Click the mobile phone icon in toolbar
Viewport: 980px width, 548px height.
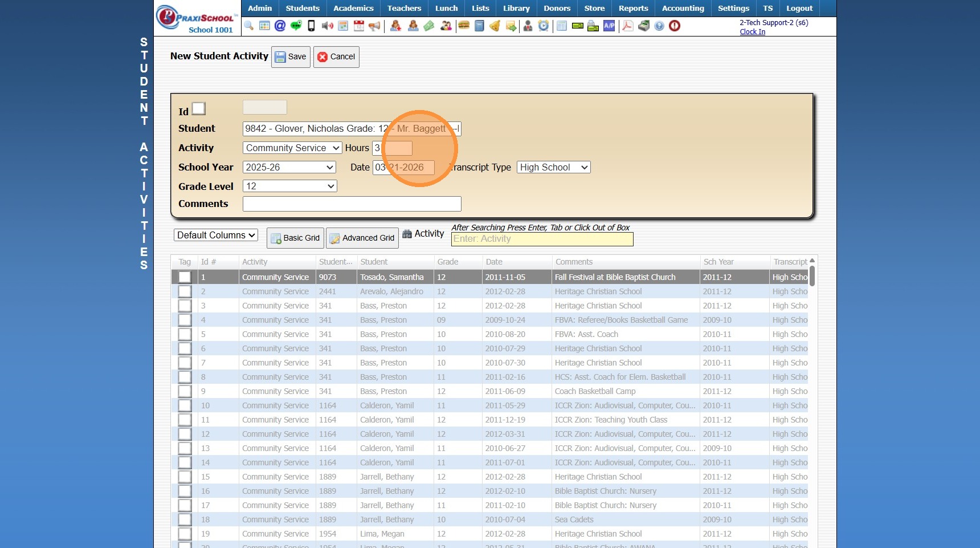tap(311, 26)
